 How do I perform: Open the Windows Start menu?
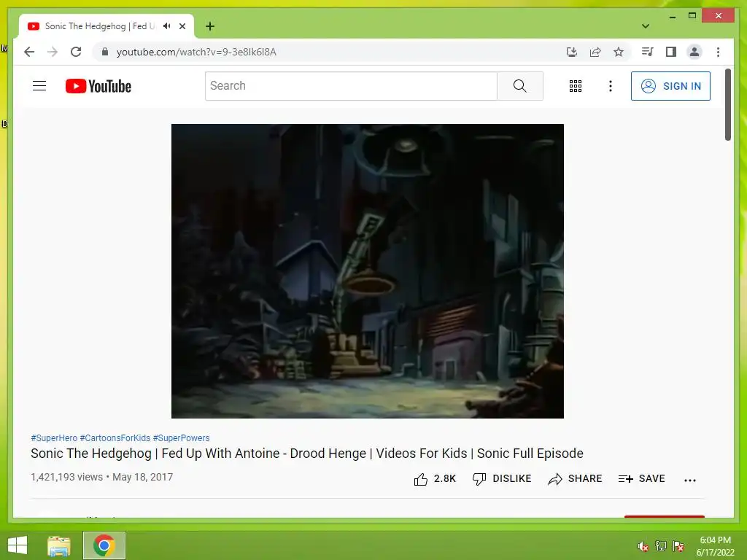(x=18, y=545)
